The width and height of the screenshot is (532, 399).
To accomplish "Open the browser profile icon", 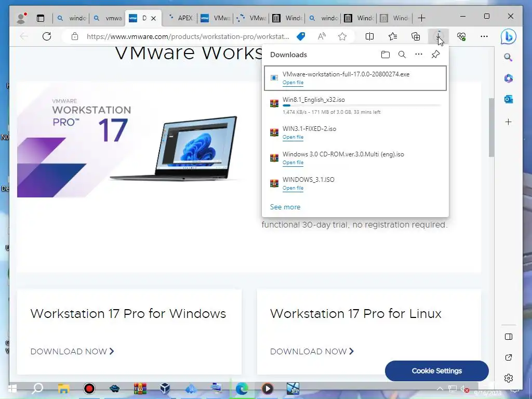I will click(x=22, y=18).
